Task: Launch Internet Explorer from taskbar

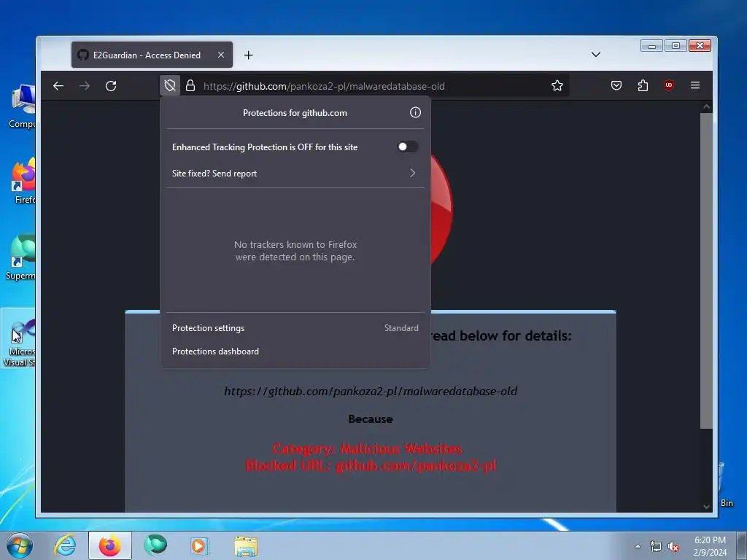Action: click(65, 545)
